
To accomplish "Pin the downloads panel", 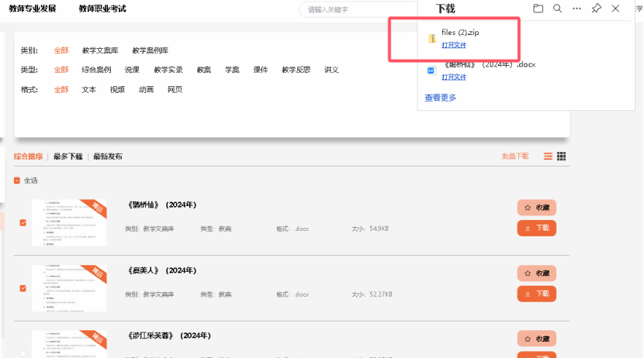I will click(596, 9).
